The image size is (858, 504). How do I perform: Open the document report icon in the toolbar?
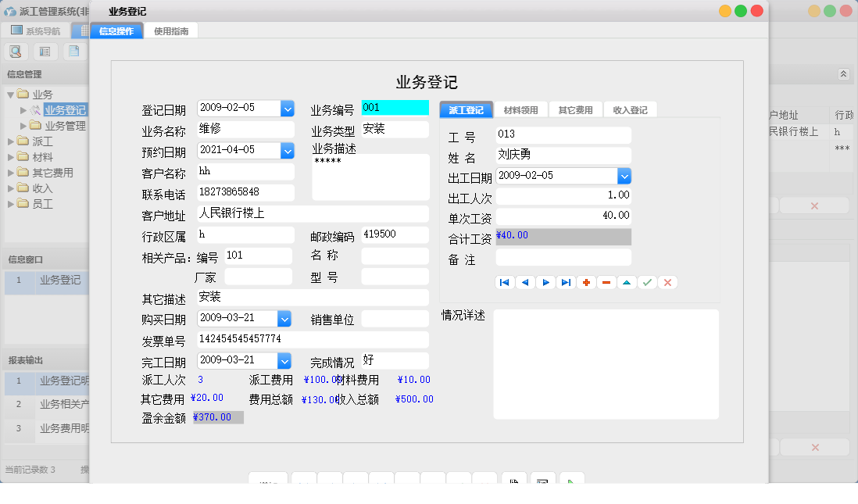[x=73, y=51]
